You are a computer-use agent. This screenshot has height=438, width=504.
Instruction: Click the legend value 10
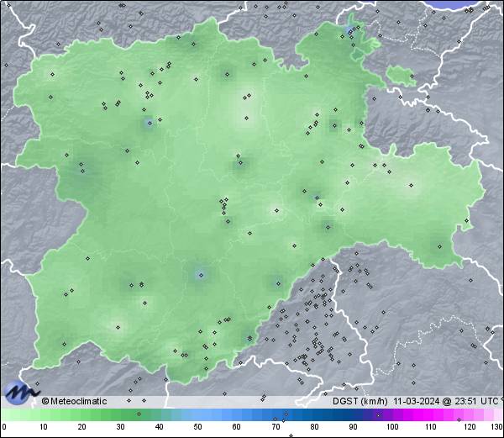[44, 427]
